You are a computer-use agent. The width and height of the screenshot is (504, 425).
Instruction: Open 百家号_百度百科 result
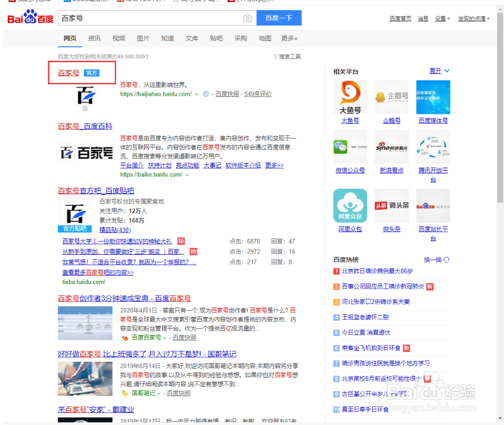coord(85,126)
